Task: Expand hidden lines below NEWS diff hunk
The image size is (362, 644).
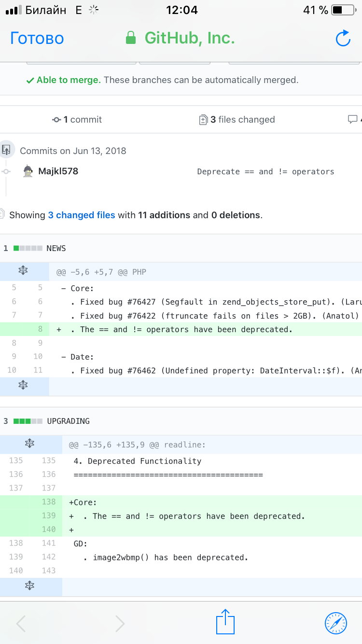Action: 23,385
